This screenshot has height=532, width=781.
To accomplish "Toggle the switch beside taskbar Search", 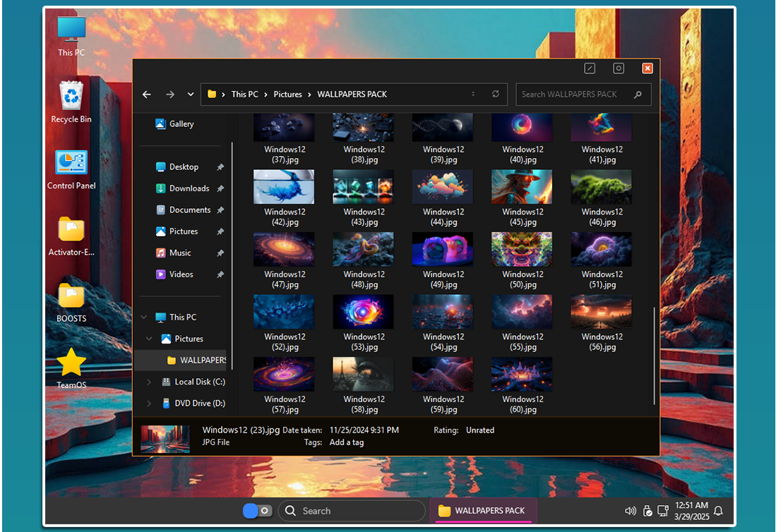I will (257, 511).
